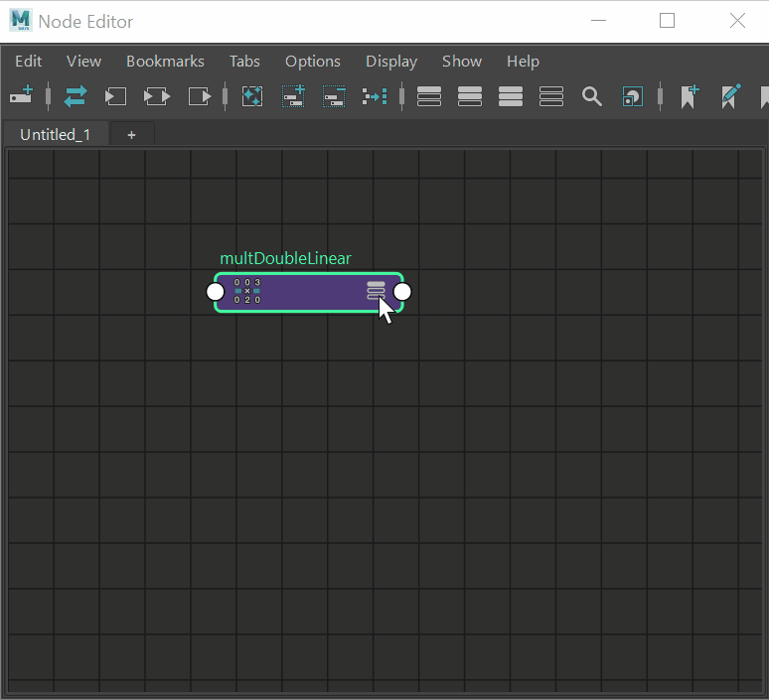
Task: Click the rearrange graph layout icon
Action: [374, 96]
